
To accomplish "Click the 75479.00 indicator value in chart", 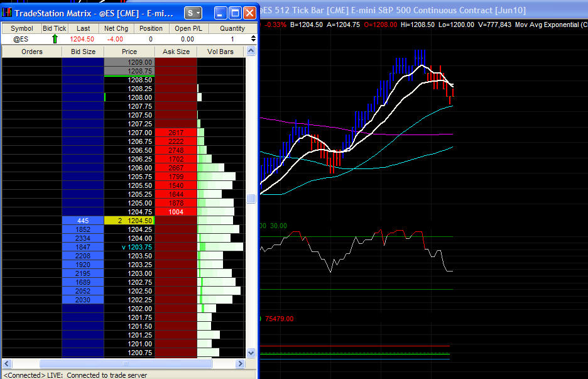I will click(x=280, y=319).
